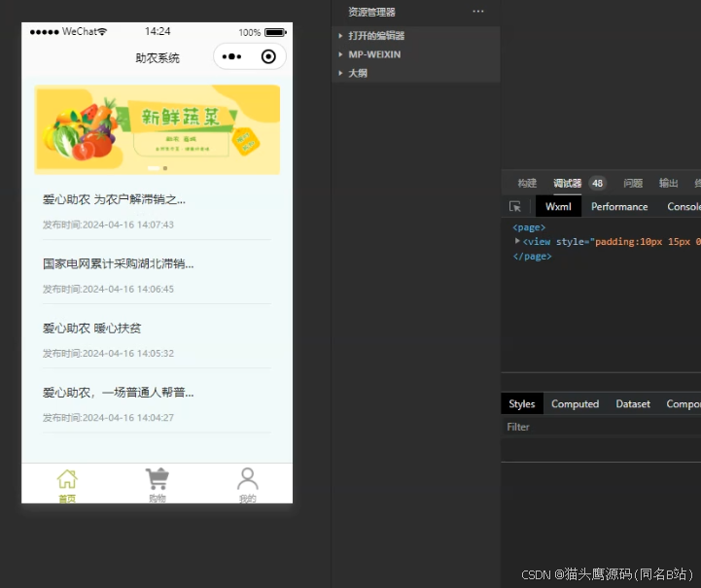Open the 构建 panel tab
The width and height of the screenshot is (701, 588).
click(x=527, y=183)
